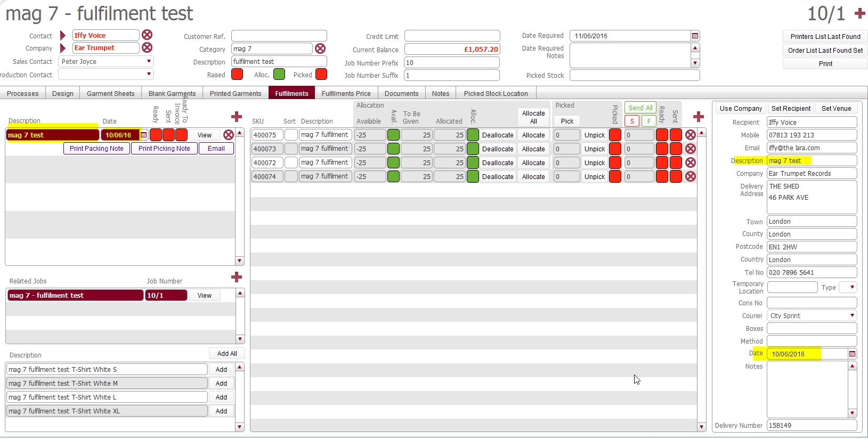Clear the mag 7 category with X icon

click(x=320, y=48)
